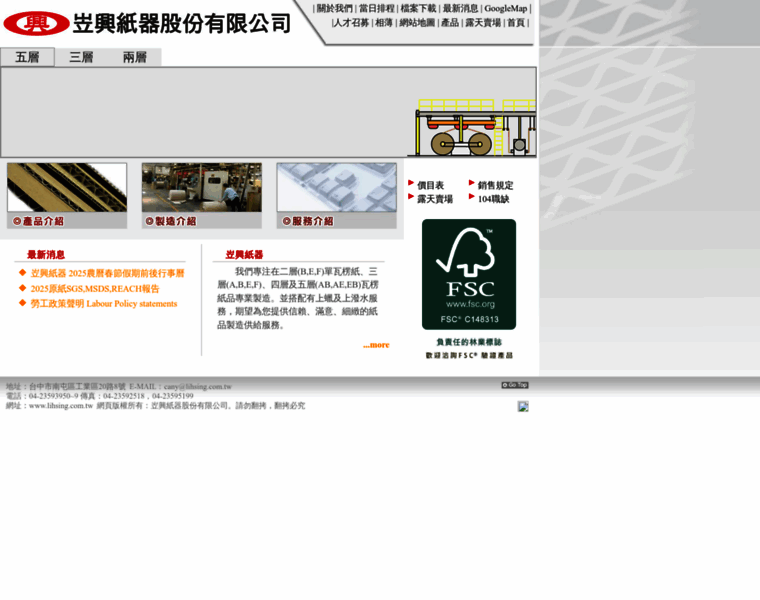Viewport: 760px width, 600px height.
Task: Go to 首頁 home link
Action: pyautogui.click(x=516, y=23)
